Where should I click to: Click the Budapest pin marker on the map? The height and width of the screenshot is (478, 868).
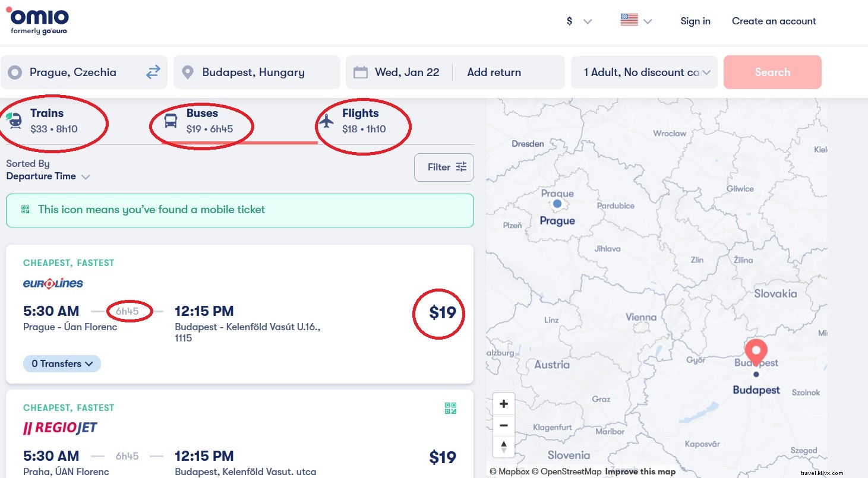click(x=756, y=352)
